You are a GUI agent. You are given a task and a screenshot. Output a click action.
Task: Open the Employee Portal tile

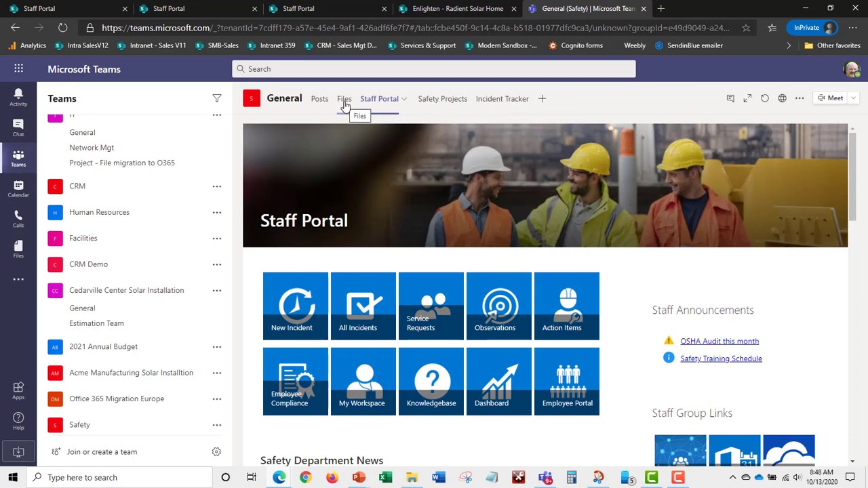click(x=566, y=381)
